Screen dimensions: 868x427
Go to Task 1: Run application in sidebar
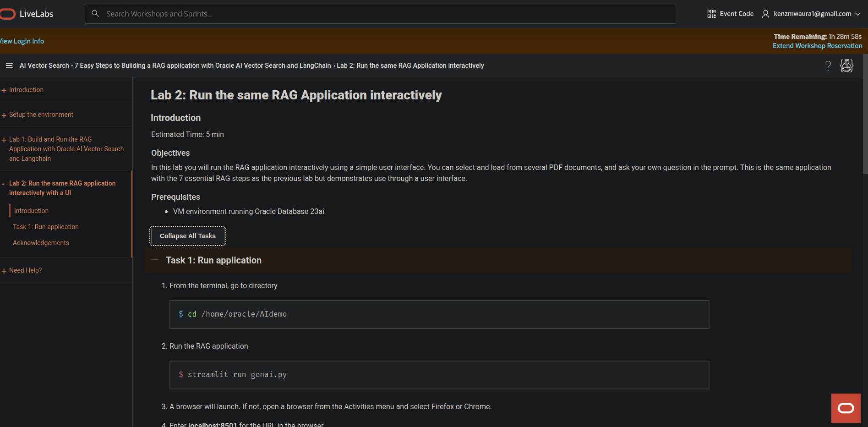click(x=46, y=227)
